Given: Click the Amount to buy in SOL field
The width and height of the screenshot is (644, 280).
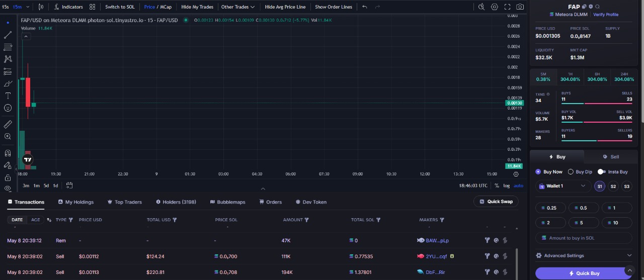Looking at the screenshot, I should [x=584, y=238].
